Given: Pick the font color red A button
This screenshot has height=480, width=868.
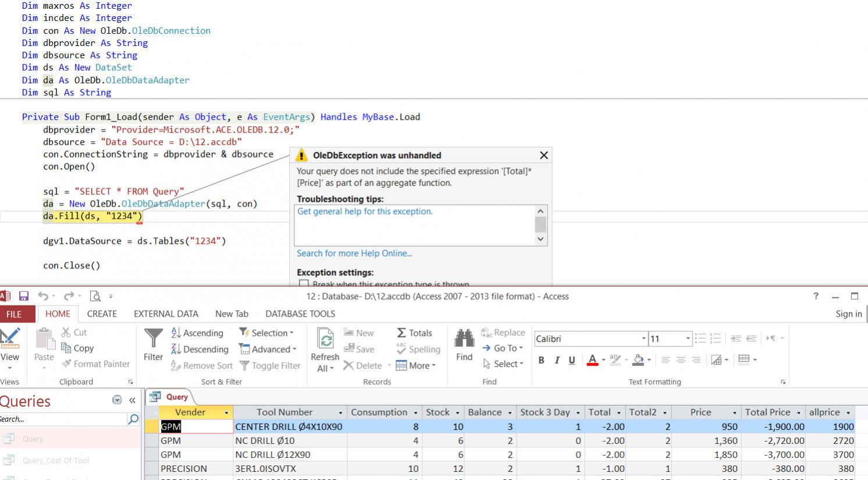Looking at the screenshot, I should [592, 360].
